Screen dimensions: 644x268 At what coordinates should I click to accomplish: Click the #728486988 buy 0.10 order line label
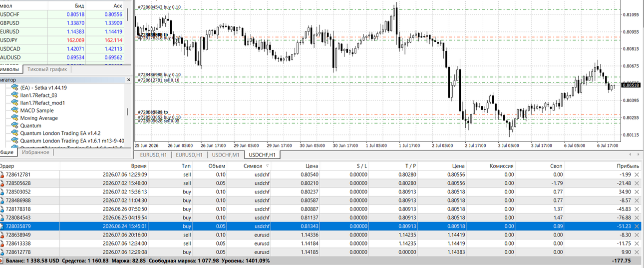click(159, 74)
